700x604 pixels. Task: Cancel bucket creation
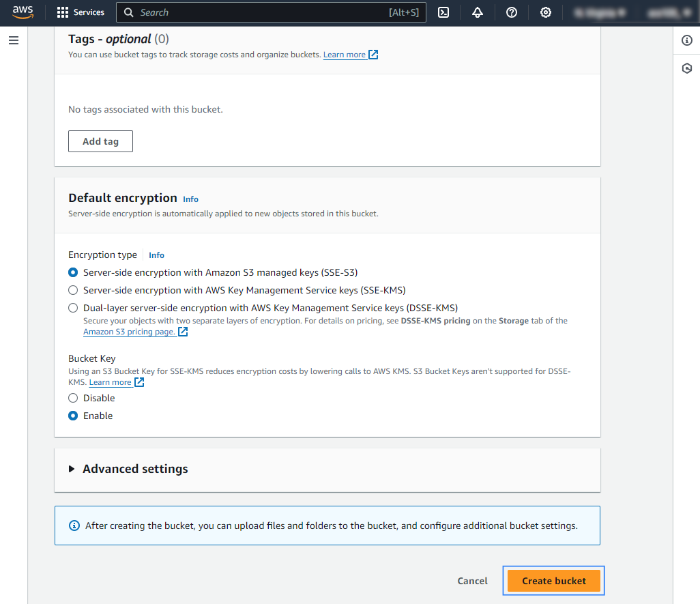[x=472, y=581]
